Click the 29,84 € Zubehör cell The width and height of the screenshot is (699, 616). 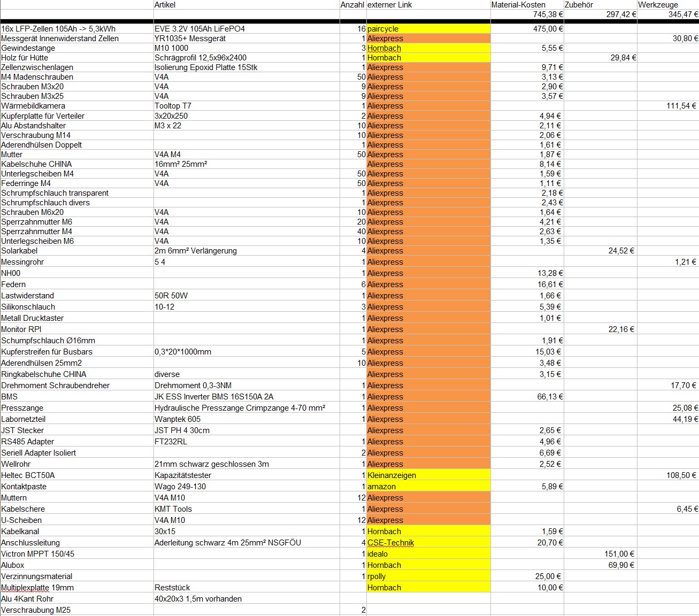tap(601, 58)
